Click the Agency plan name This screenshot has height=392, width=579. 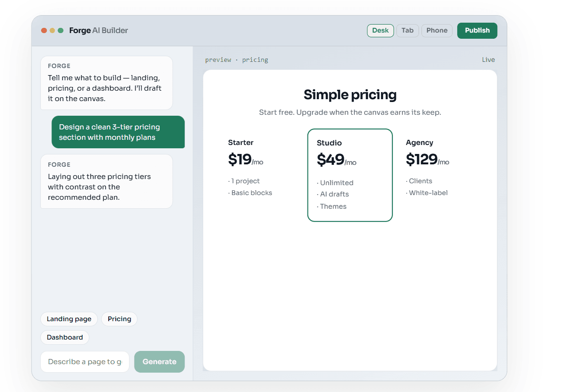[x=419, y=143]
